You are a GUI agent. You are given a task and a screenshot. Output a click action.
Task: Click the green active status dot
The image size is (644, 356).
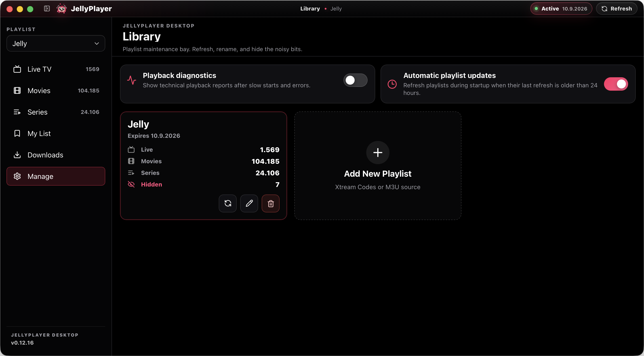pos(536,8)
